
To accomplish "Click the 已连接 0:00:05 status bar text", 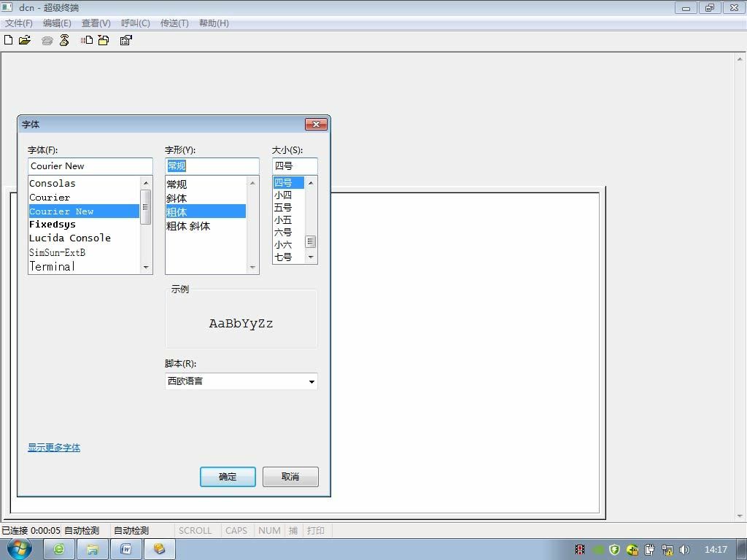I will [31, 530].
